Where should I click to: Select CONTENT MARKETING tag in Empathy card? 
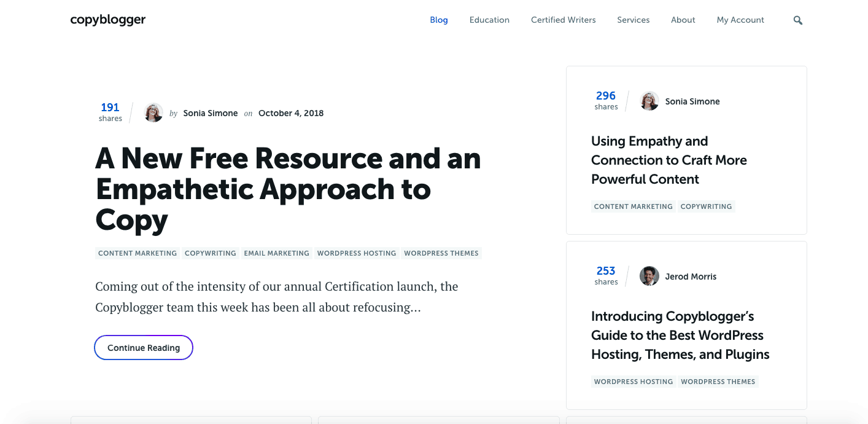point(634,206)
